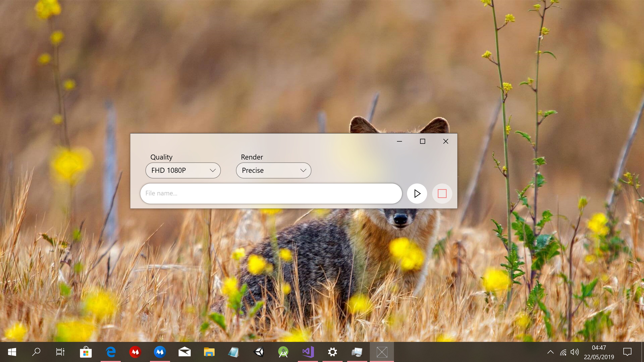Screen dimensions: 644x362
Task: Launch the Unity editor taskbar icon
Action: pos(259,352)
